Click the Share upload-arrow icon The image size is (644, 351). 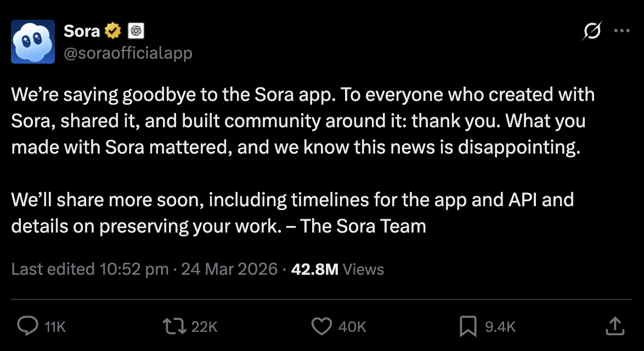click(615, 326)
